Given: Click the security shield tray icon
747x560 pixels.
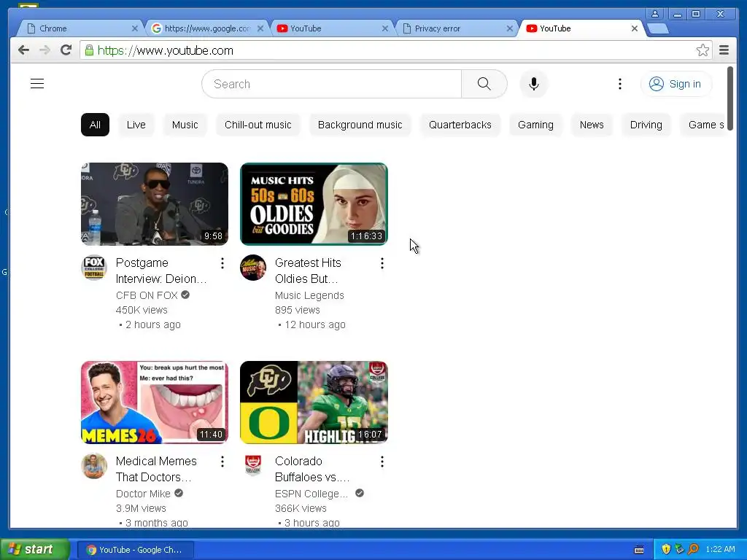Looking at the screenshot, I should coord(666,550).
